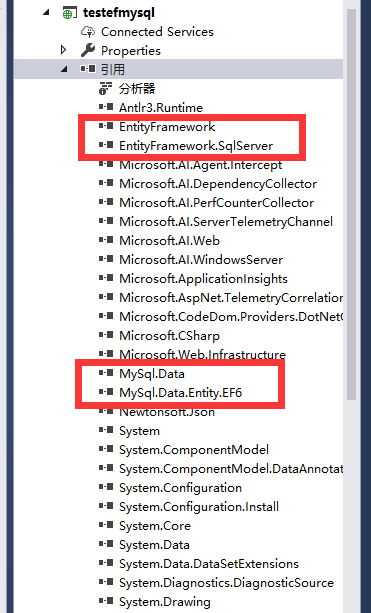Select Microsoft.AspNet.TelemetryCorrelation reference

(x=231, y=298)
